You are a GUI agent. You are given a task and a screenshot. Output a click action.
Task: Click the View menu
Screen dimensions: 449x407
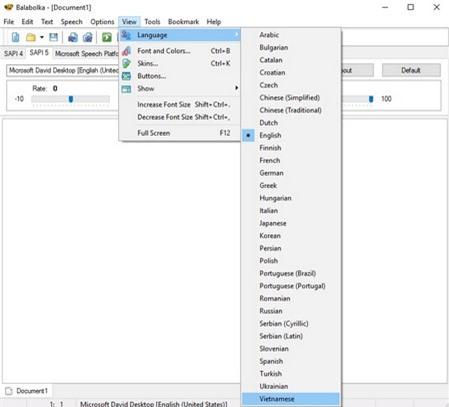129,22
